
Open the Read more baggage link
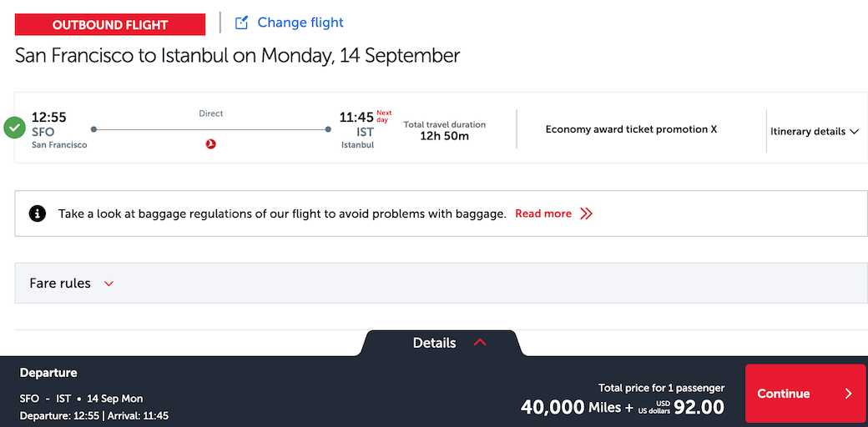(x=543, y=213)
